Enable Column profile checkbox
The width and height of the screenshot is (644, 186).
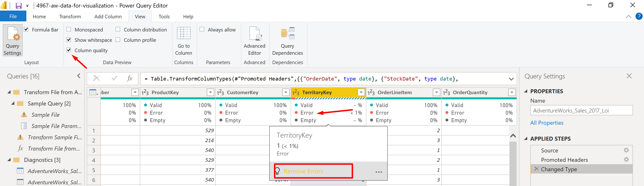tap(118, 40)
